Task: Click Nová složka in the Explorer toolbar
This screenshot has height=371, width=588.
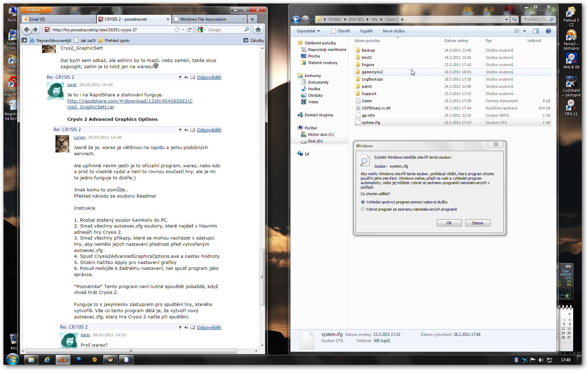Action: 393,31
